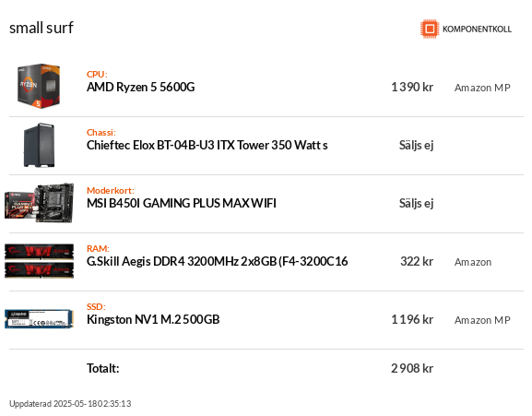Click the 322 kr RAM price

point(417,261)
